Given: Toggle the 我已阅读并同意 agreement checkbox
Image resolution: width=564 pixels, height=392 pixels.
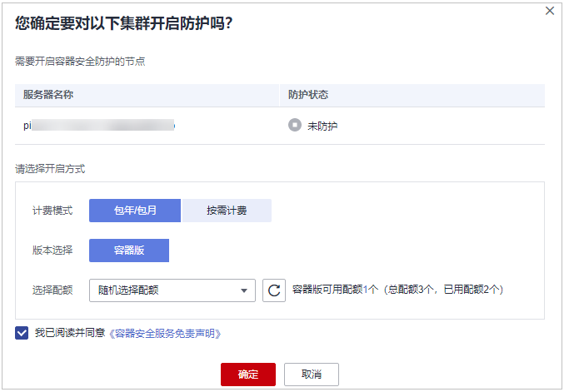Looking at the screenshot, I should (x=22, y=333).
